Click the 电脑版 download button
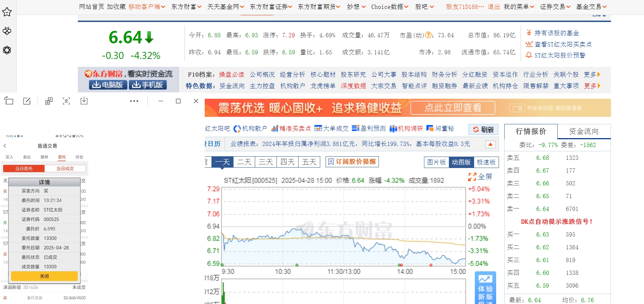 coord(108,85)
